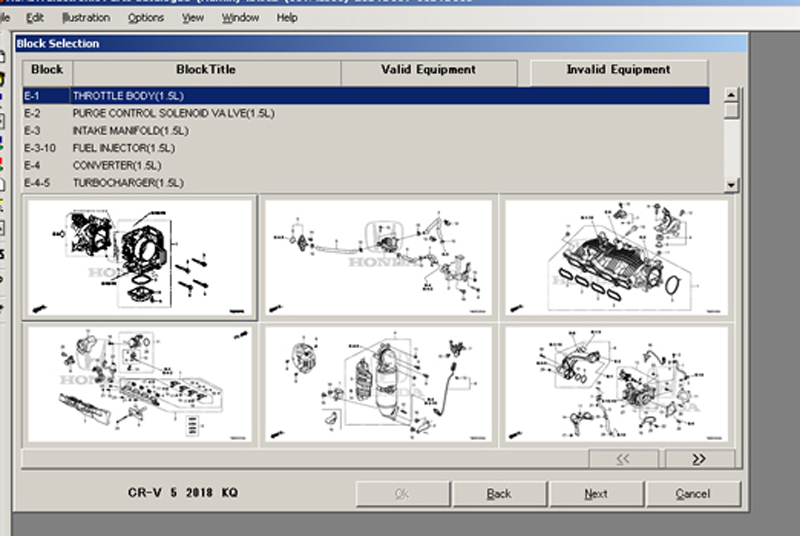The height and width of the screenshot is (536, 800).
Task: Go to previous thumbnail page with << button
Action: [623, 459]
